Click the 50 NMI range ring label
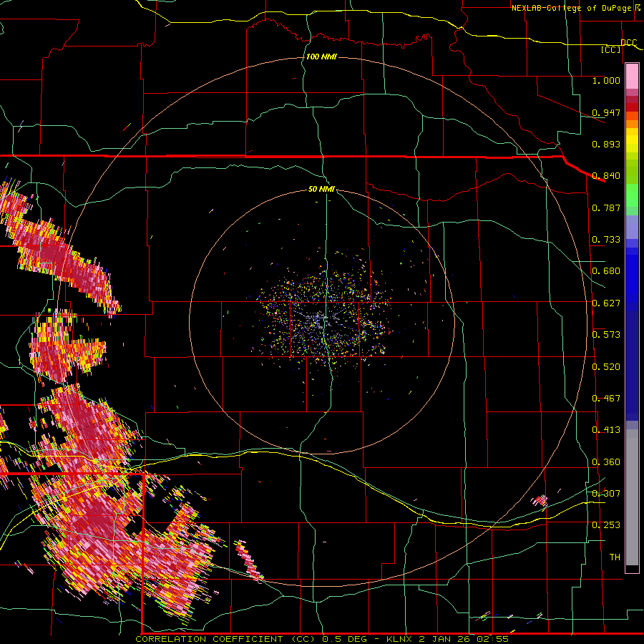 [x=321, y=189]
